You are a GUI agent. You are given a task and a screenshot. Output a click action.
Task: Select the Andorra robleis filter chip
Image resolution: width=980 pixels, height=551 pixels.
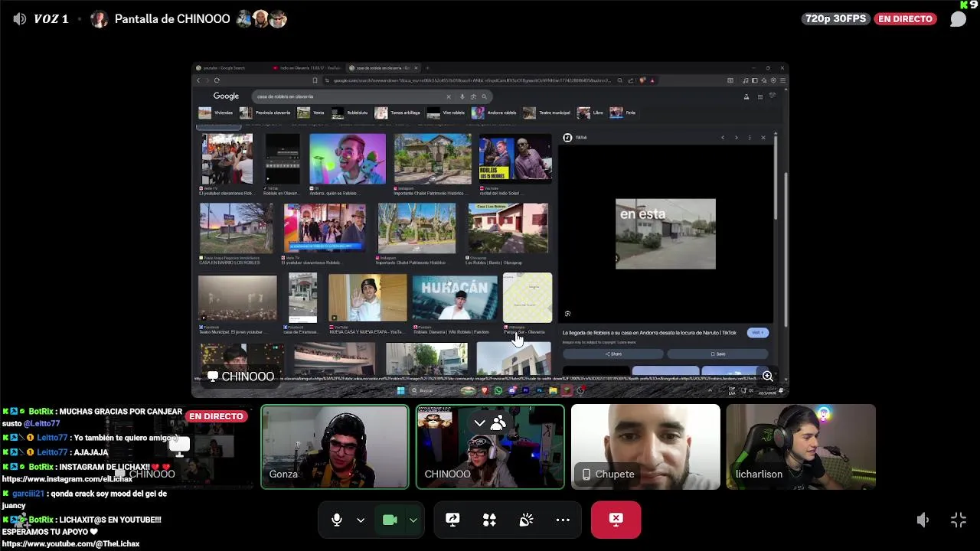[x=495, y=112]
